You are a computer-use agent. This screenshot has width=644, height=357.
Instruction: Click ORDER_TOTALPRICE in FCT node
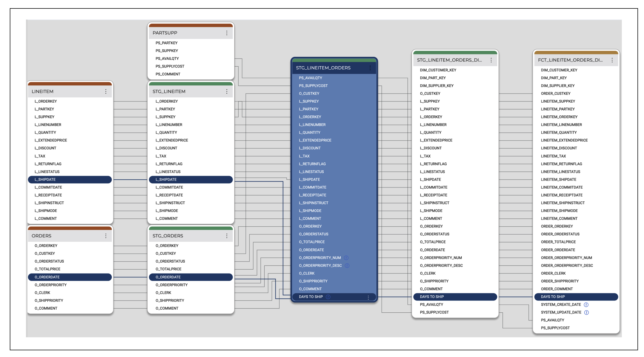tap(558, 242)
